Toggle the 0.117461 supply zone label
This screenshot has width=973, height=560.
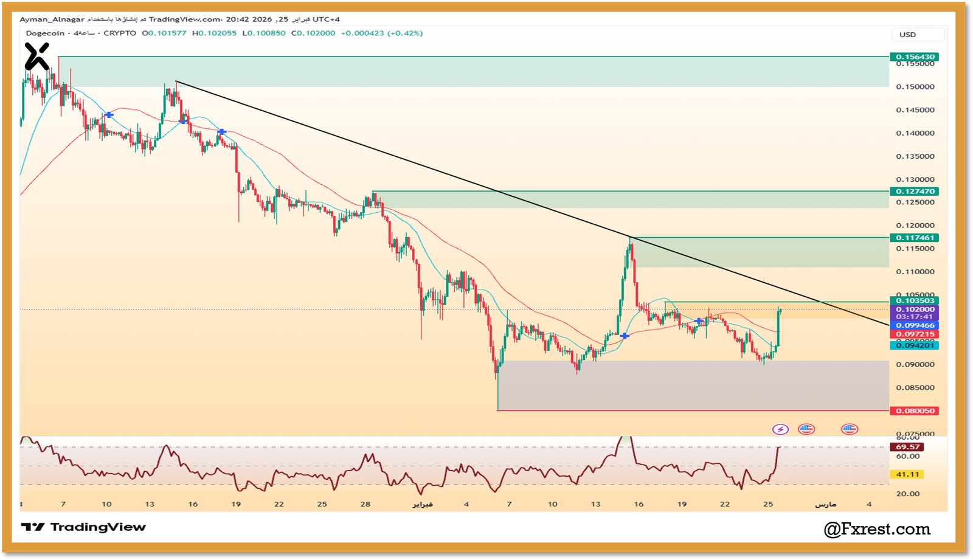click(x=915, y=238)
